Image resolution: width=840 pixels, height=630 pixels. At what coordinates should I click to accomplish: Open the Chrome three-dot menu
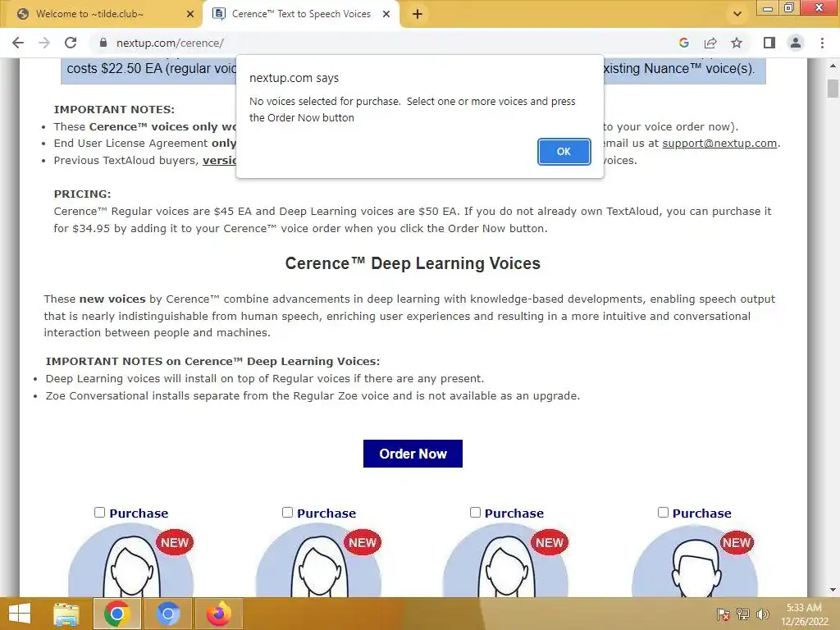(822, 43)
